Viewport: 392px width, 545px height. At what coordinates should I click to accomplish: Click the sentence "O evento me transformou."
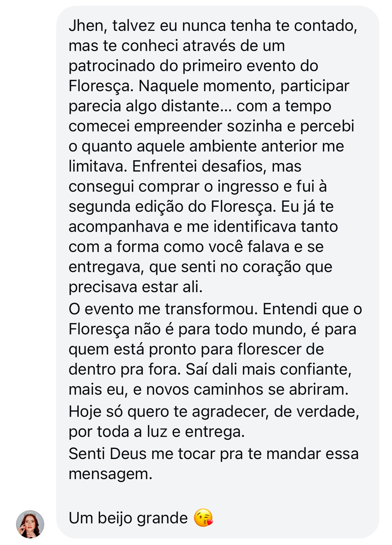[163, 309]
